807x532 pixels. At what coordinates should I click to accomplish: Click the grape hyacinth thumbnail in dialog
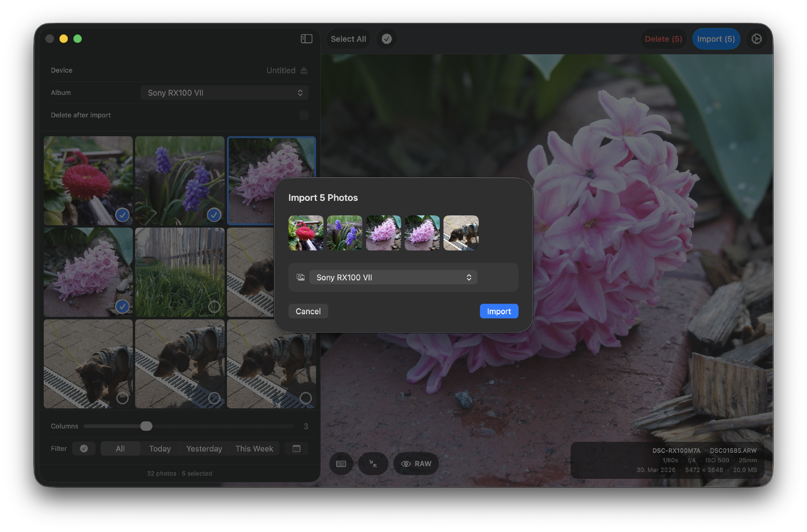tap(344, 233)
